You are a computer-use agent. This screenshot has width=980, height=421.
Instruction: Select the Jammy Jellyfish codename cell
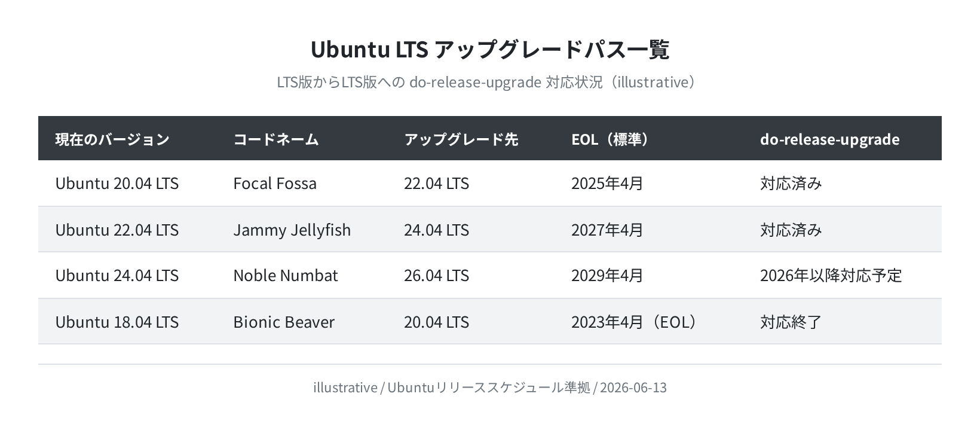click(292, 230)
